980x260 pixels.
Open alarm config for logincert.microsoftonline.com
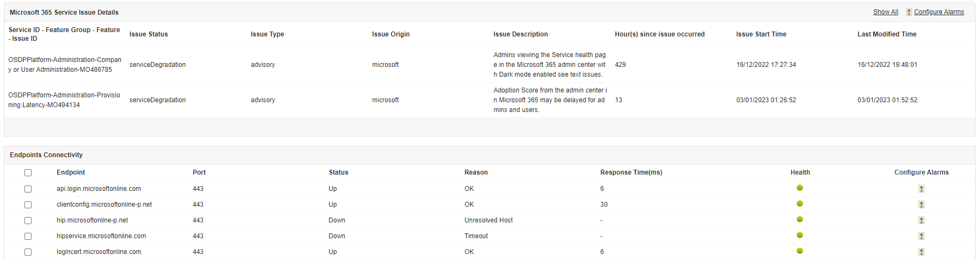click(921, 252)
